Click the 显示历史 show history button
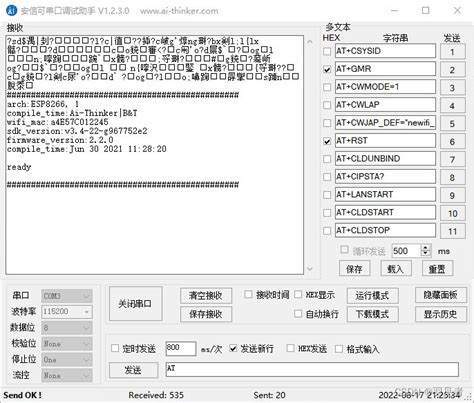The image size is (474, 403). click(x=441, y=314)
